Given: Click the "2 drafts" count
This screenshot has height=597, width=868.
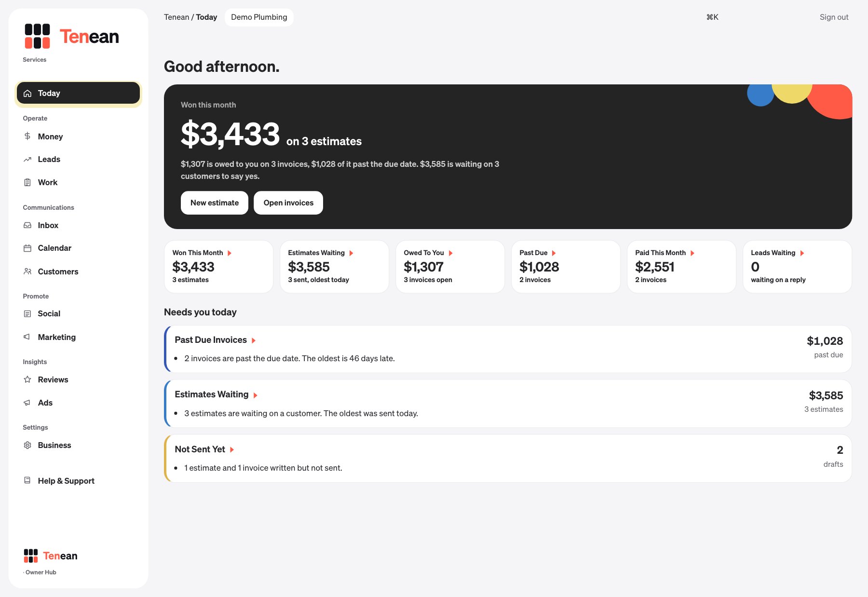Looking at the screenshot, I should [833, 456].
